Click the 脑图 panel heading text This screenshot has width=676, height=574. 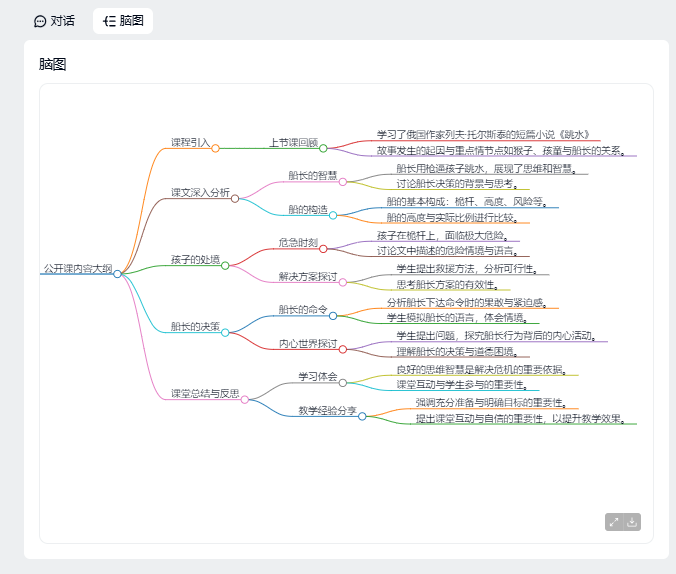[x=53, y=64]
